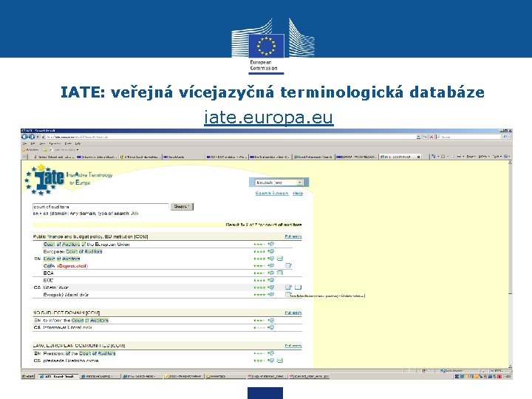Open the iate.europa.eu link on the slide

(x=269, y=117)
